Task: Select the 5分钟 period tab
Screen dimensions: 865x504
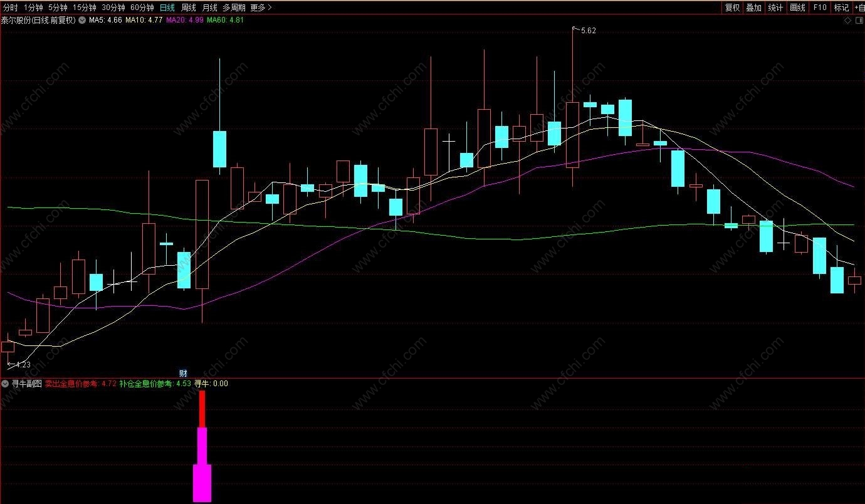Action: coord(58,8)
